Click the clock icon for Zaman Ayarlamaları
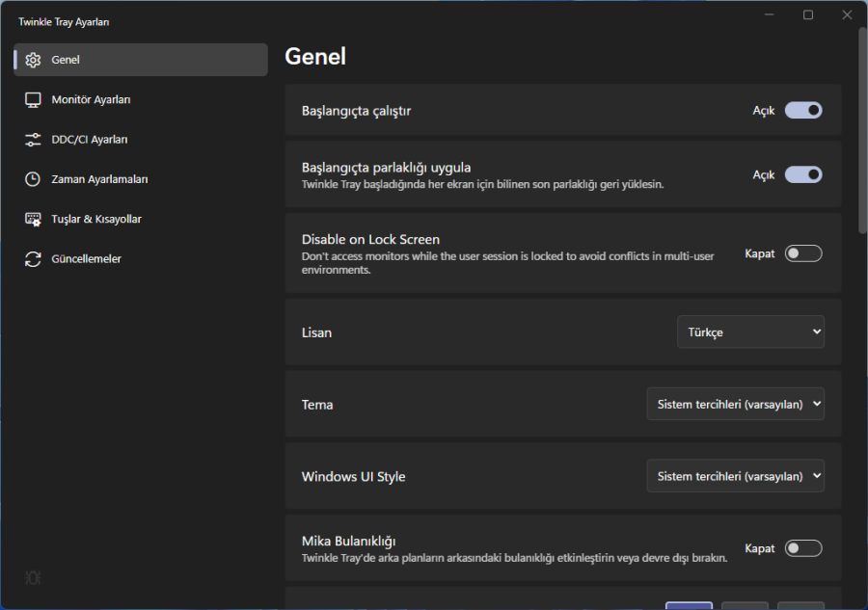Viewport: 868px width, 610px height. pyautogui.click(x=33, y=179)
